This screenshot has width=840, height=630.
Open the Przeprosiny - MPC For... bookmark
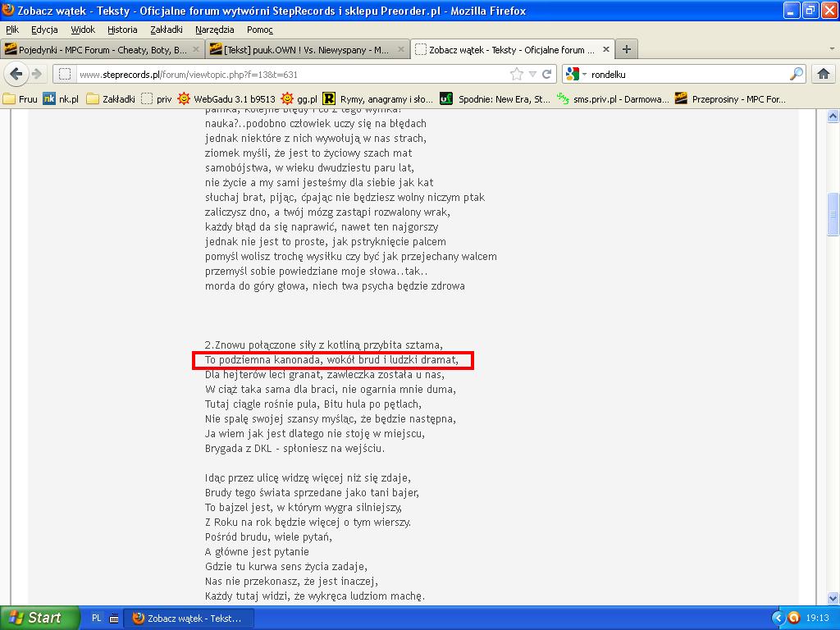point(729,98)
